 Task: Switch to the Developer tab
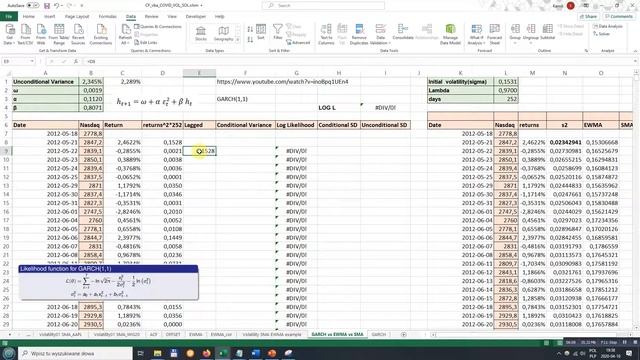tap(196, 16)
